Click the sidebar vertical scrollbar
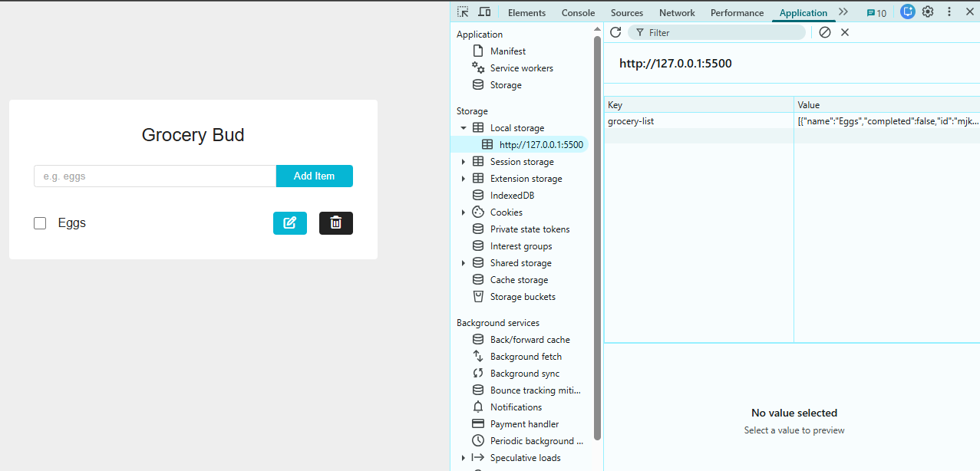 pos(598,238)
